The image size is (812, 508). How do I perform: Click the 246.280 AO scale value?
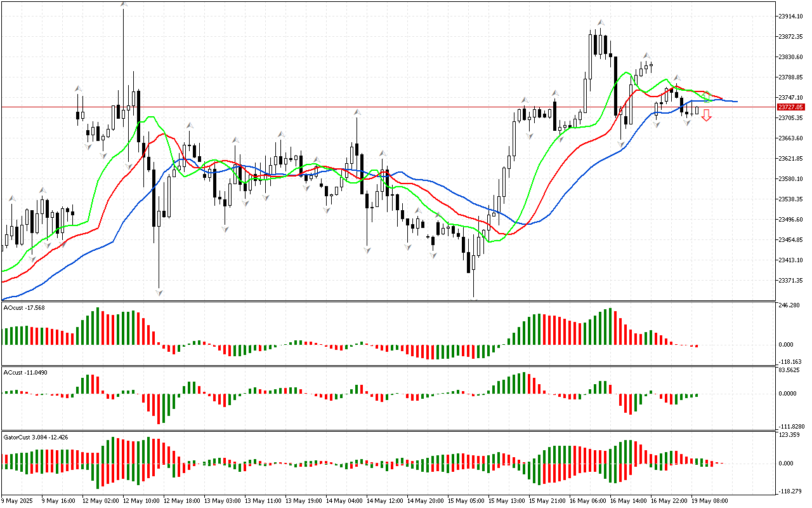[x=789, y=305]
